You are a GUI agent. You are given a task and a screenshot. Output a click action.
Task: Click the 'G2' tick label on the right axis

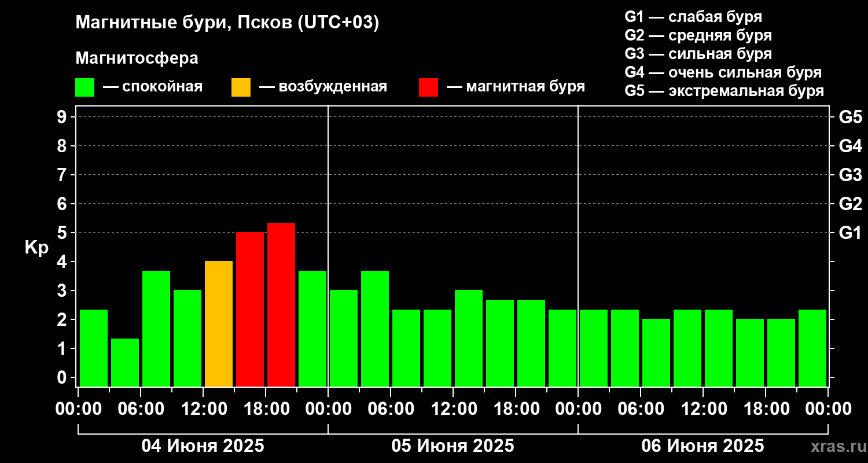coord(850,204)
